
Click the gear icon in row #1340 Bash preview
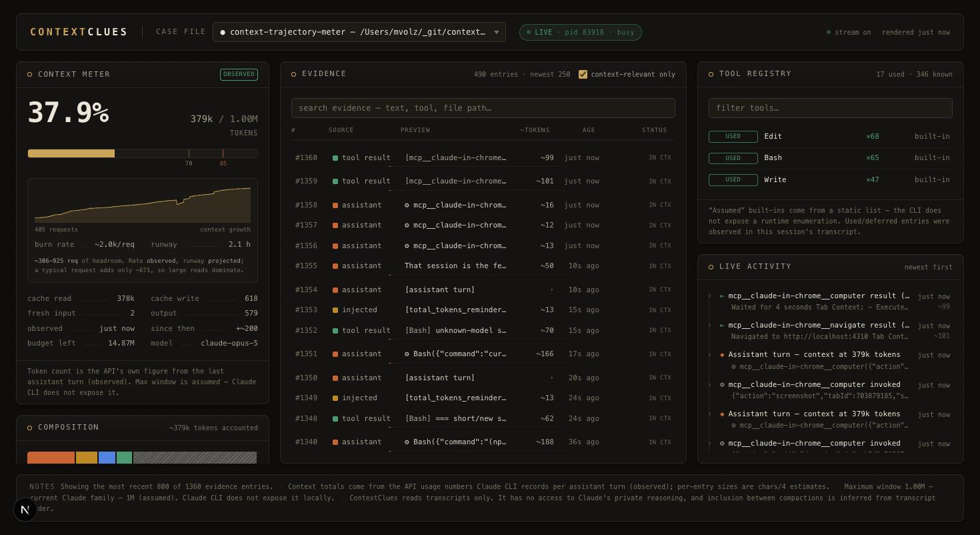click(x=407, y=442)
